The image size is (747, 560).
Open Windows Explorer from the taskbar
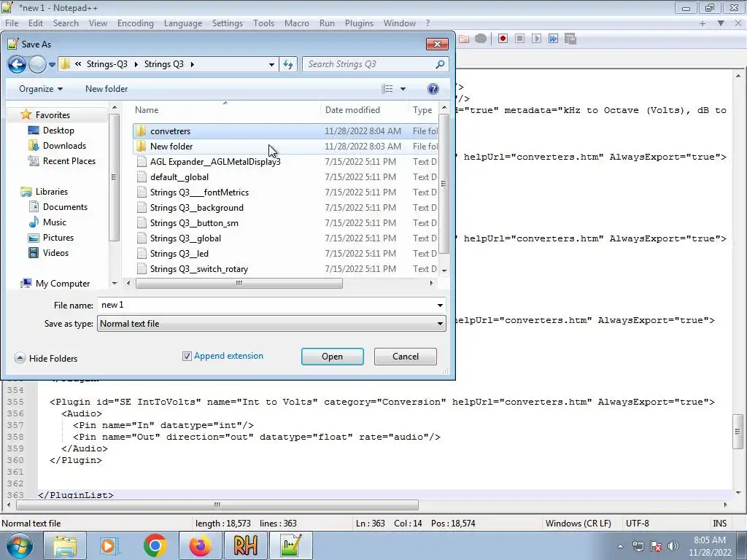pos(65,545)
